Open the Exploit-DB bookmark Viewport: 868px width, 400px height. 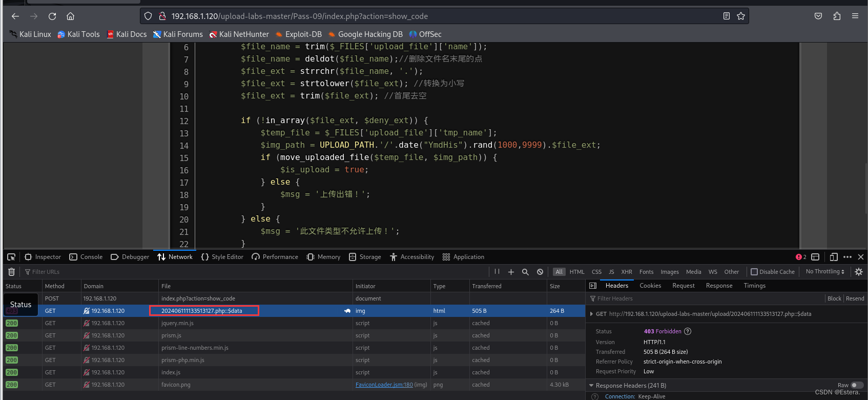tap(299, 34)
